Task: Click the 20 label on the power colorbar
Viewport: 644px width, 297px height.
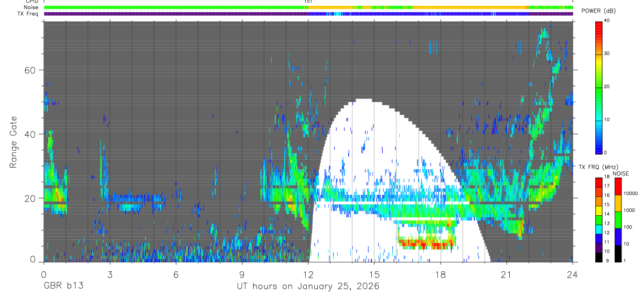Action: (607, 87)
